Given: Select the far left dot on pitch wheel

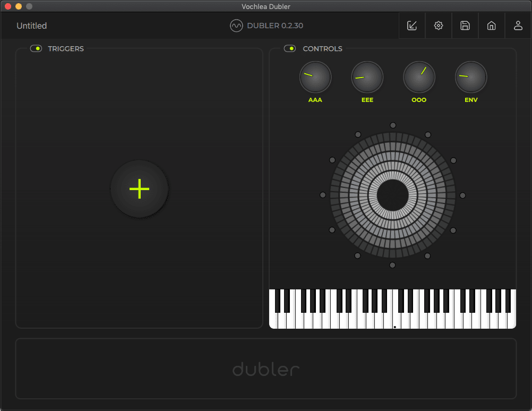Looking at the screenshot, I should [323, 195].
